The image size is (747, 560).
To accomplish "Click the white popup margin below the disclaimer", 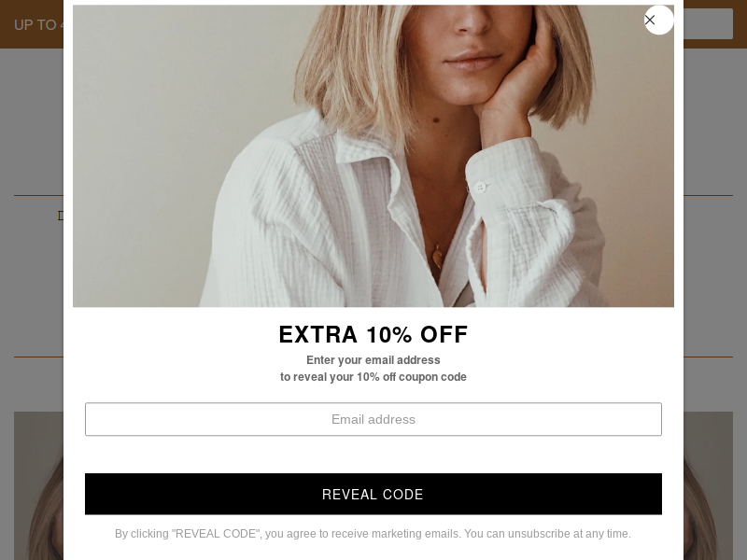I will tap(373, 551).
